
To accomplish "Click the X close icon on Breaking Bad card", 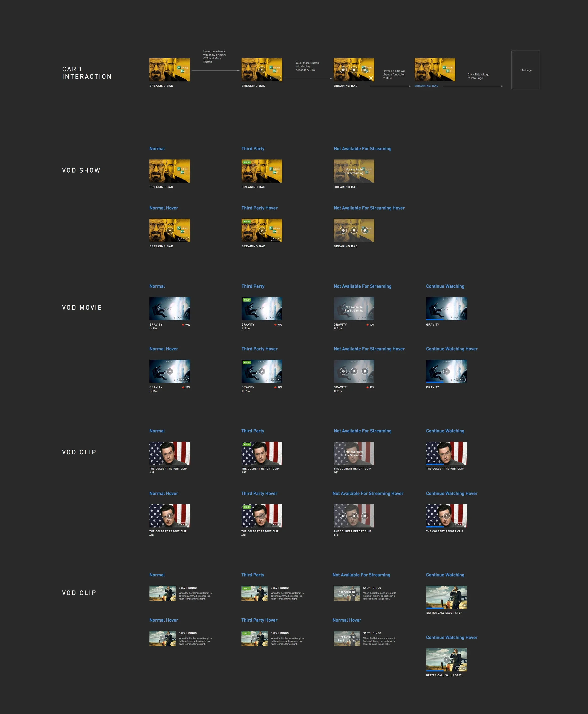I will tap(371, 78).
